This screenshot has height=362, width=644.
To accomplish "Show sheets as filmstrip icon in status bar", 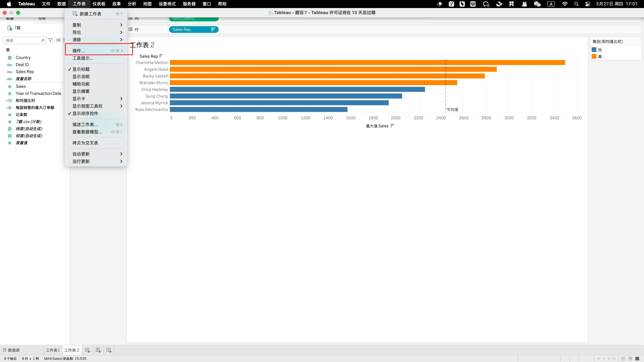I will coord(630,358).
